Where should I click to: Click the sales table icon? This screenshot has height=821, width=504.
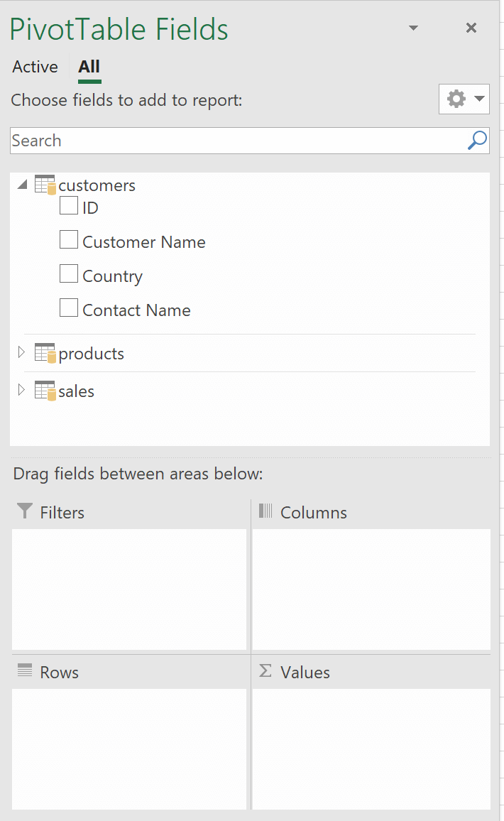click(46, 391)
